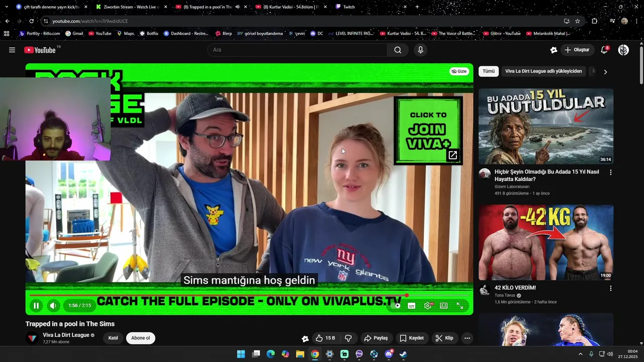Image resolution: width=644 pixels, height=362 pixels.
Task: Reload the page
Action: click(x=31, y=21)
